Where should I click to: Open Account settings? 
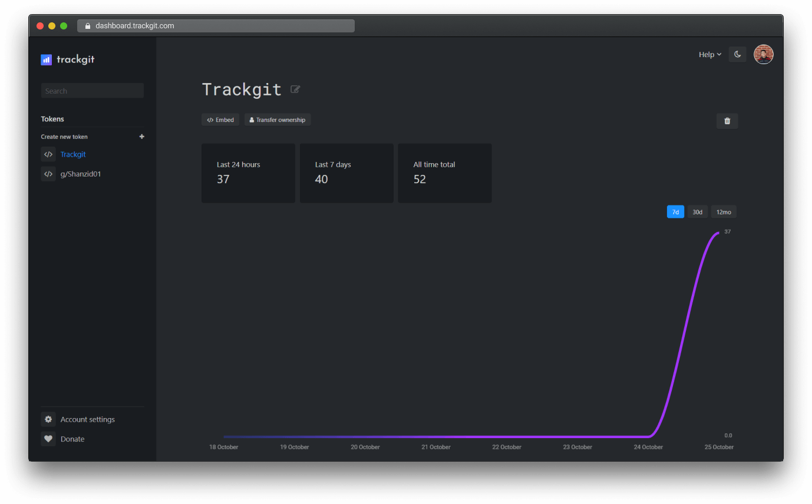click(88, 419)
